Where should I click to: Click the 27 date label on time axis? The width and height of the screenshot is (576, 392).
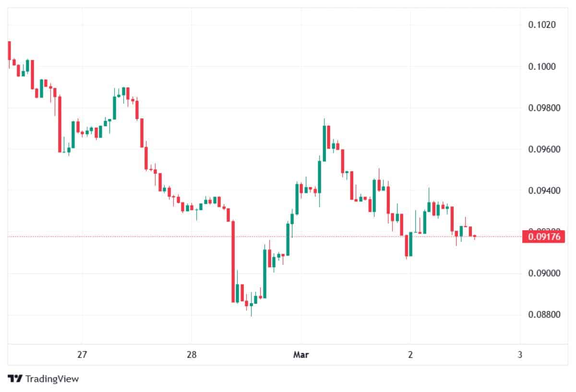click(x=82, y=355)
